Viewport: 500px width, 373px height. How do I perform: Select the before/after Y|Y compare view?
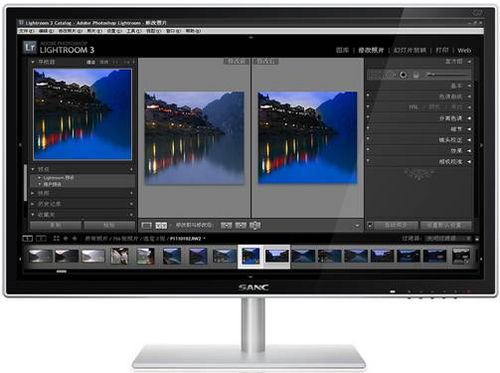(161, 226)
